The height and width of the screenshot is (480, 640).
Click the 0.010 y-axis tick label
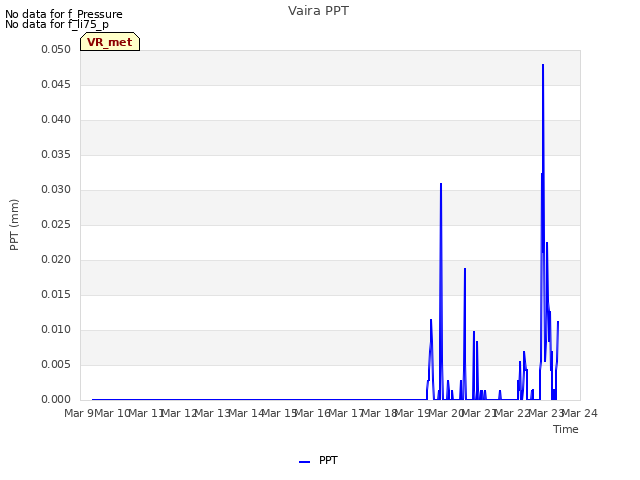[x=56, y=329]
